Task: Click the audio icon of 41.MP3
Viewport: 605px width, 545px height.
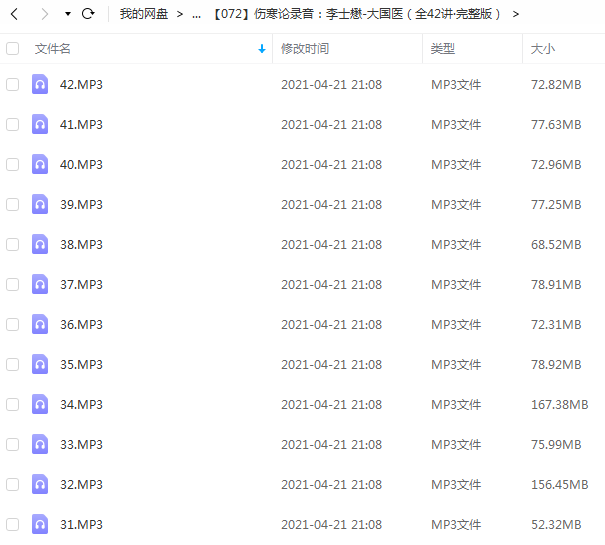Action: [x=40, y=124]
